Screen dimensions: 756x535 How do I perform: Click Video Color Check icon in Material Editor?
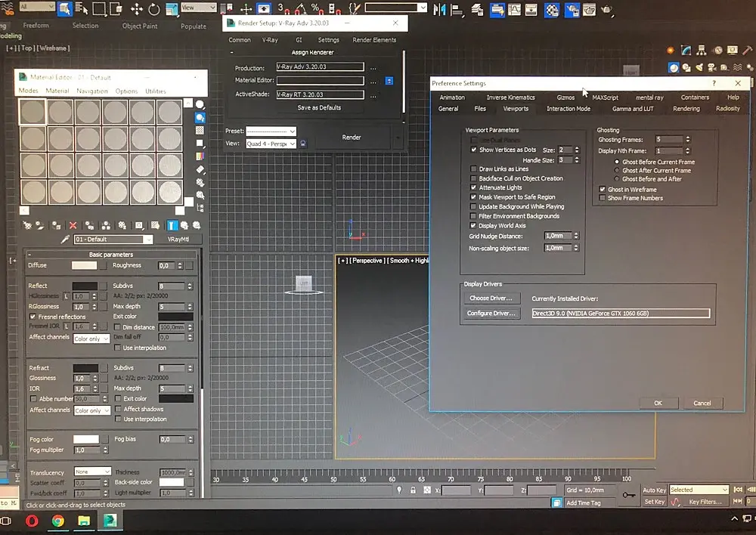coord(200,156)
